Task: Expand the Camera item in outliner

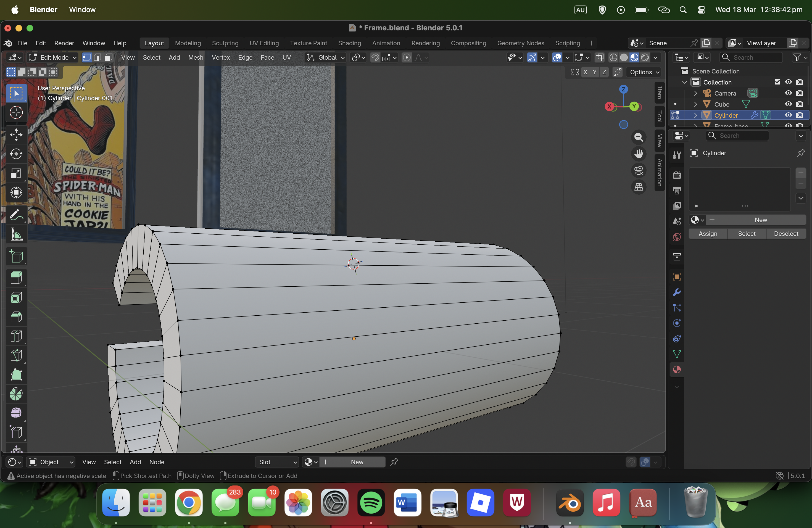Action: click(696, 93)
